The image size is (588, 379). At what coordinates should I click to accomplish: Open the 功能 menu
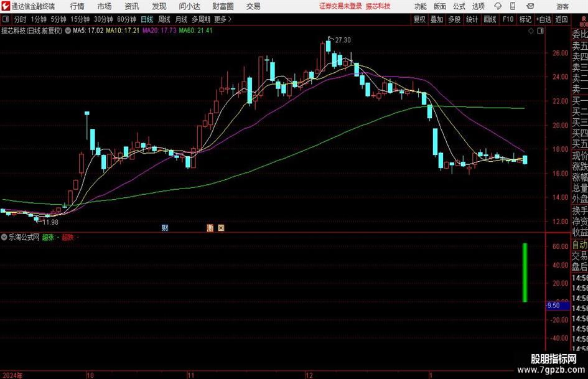click(421, 6)
